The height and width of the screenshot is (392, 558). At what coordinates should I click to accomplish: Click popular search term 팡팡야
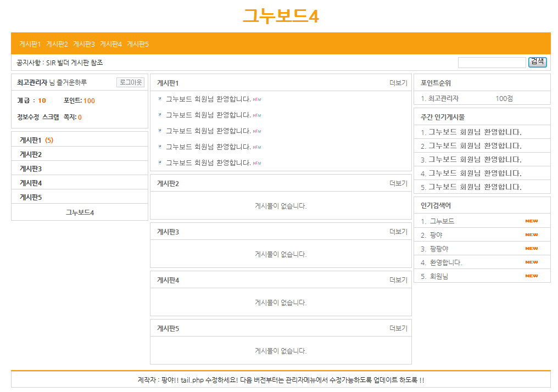(439, 249)
